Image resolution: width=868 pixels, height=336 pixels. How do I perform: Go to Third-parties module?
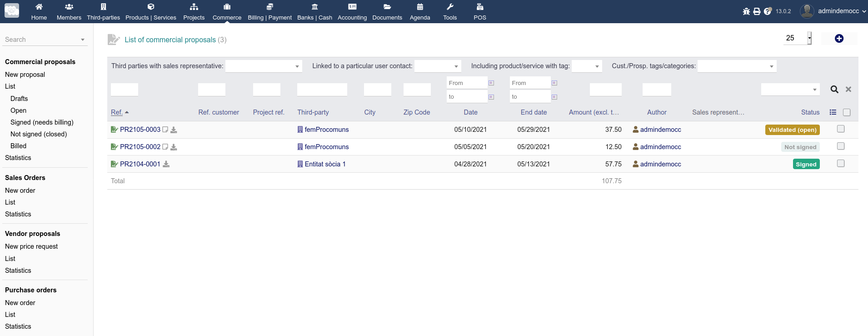(103, 12)
